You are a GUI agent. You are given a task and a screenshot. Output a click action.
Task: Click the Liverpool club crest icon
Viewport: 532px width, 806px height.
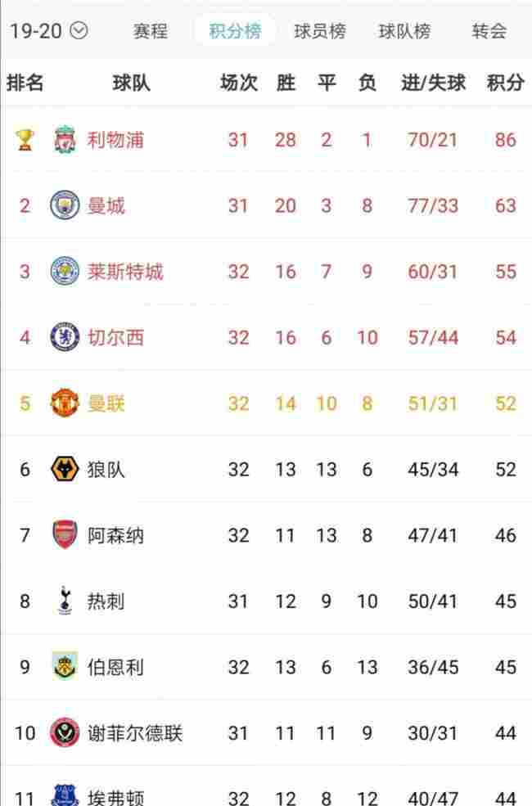click(x=65, y=139)
